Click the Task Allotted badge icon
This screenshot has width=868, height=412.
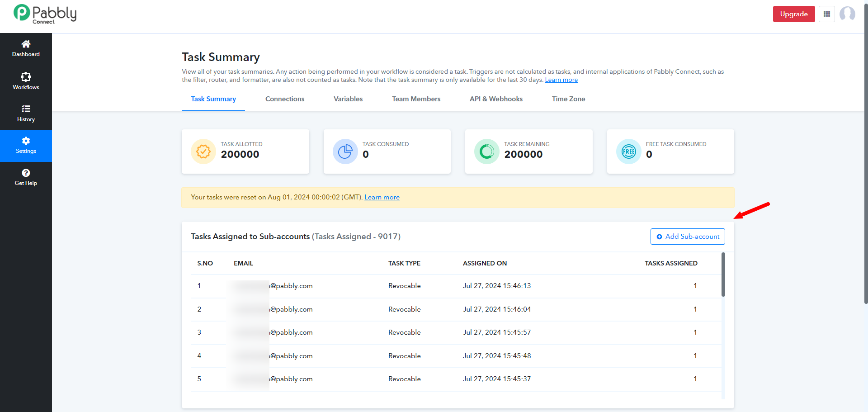203,152
